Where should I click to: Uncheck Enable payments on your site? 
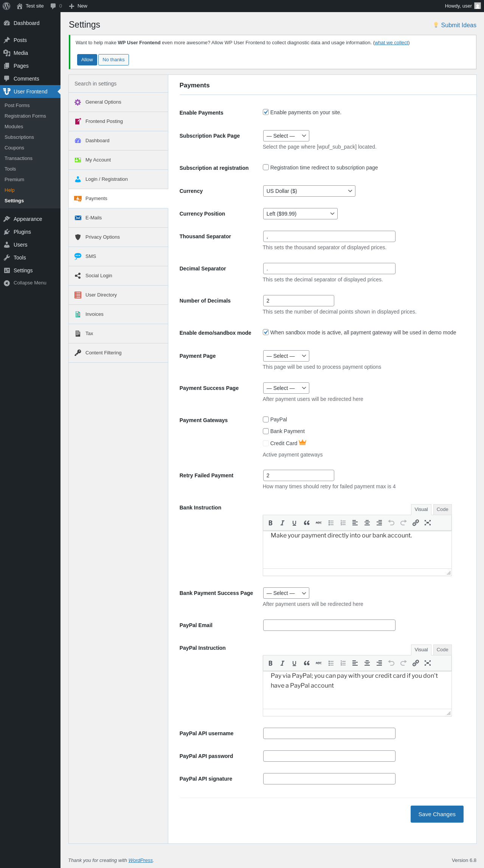(x=266, y=112)
